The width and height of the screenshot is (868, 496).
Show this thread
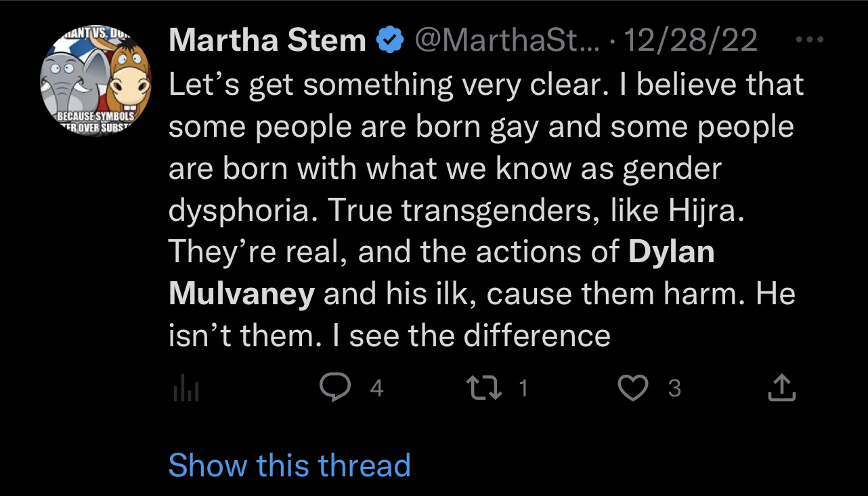click(x=289, y=466)
